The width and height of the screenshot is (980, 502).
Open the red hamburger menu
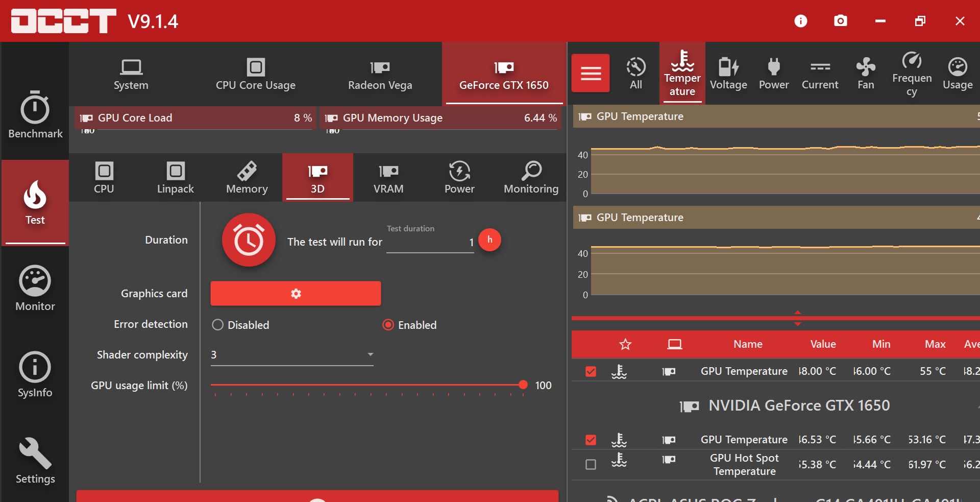click(x=591, y=74)
